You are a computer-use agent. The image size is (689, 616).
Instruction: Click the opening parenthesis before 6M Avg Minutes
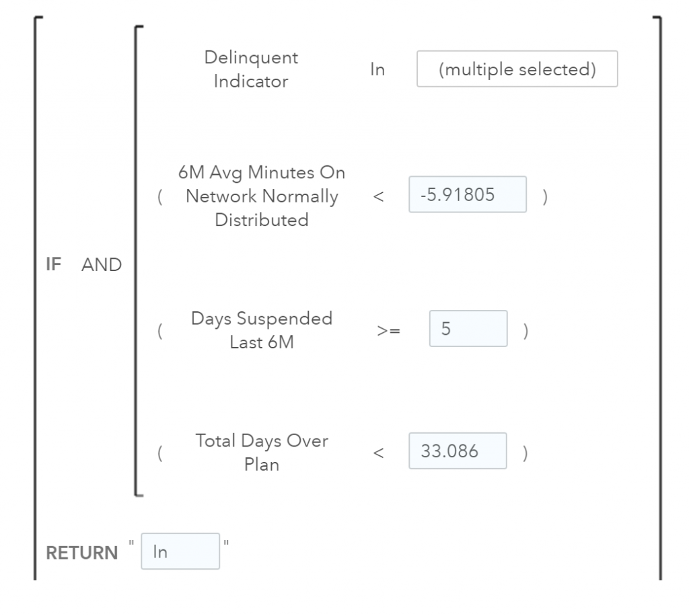[x=159, y=199]
